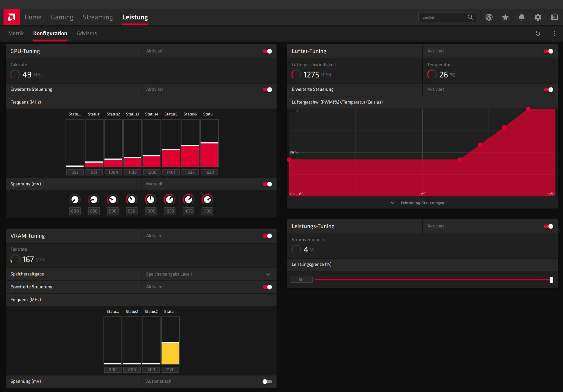
Task: Select the Konfiguration subtab
Action: tap(50, 33)
